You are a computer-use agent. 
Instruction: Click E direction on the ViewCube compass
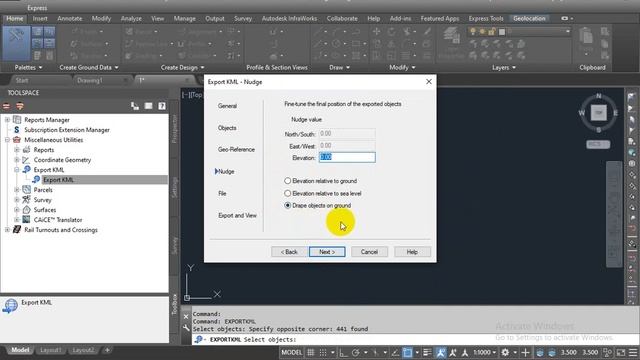pos(616,113)
